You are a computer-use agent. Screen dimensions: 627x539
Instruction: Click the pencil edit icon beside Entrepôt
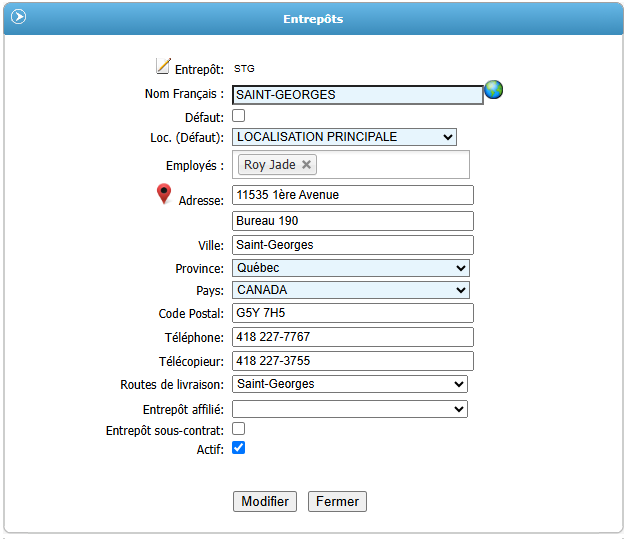(x=163, y=66)
